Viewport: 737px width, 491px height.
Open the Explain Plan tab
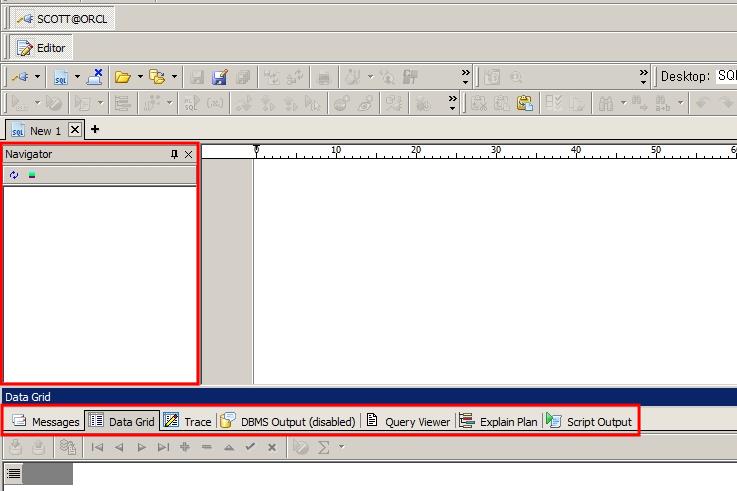pos(499,421)
